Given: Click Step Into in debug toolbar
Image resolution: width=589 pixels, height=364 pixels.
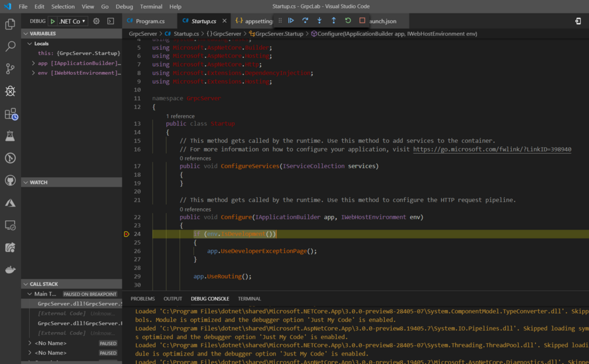Looking at the screenshot, I should pos(319,21).
